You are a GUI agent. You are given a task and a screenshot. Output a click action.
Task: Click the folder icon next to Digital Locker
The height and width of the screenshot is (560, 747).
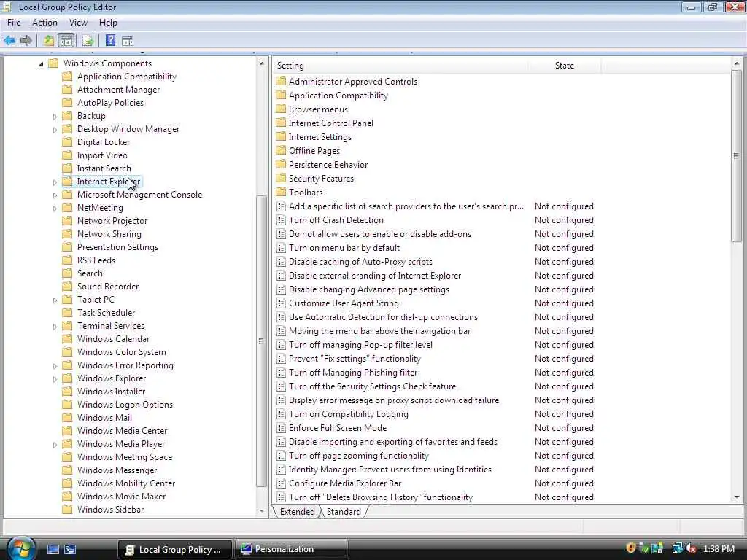click(68, 142)
